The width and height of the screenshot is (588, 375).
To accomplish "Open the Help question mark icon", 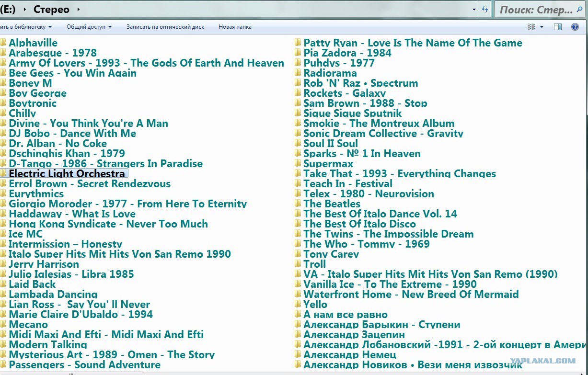I will coord(575,27).
